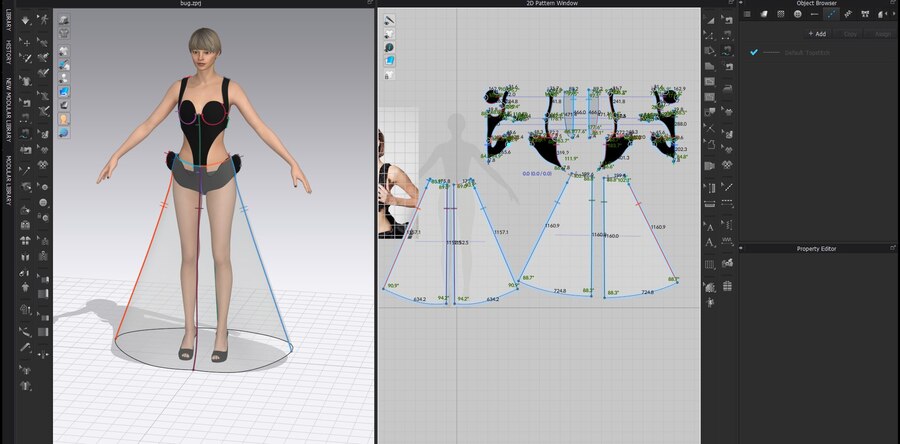Open the Puckering tab icon in Object Browser
This screenshot has height=444, width=900.
(848, 15)
